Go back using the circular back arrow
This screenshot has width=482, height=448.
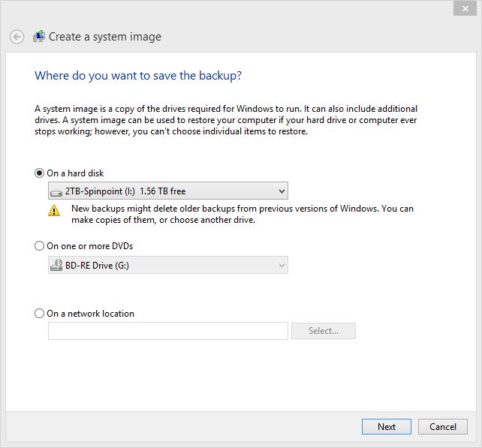pos(17,37)
